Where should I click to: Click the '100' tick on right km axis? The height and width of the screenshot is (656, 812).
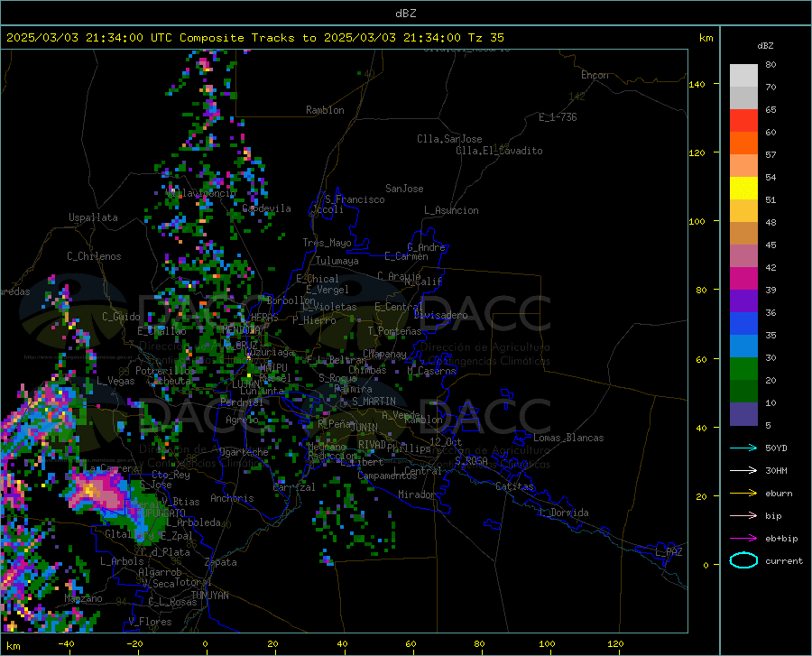[697, 221]
